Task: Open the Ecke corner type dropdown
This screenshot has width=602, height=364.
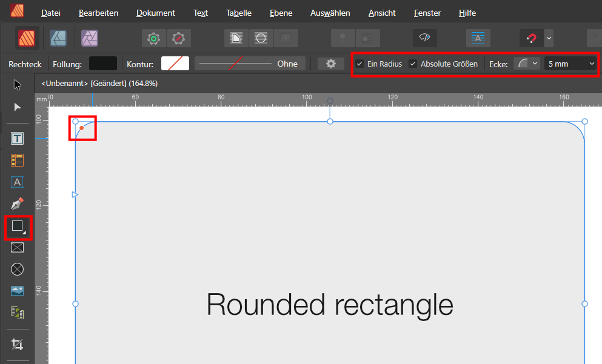Action: pyautogui.click(x=527, y=63)
